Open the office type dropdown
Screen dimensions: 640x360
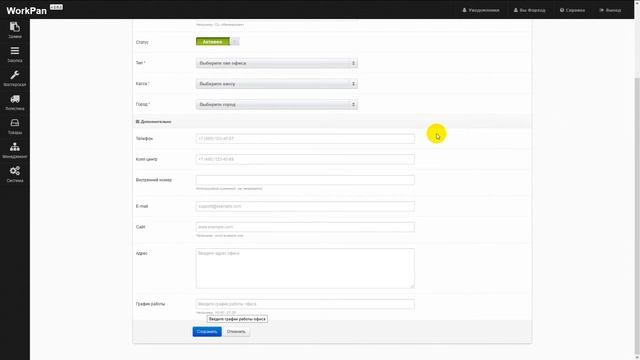click(x=276, y=63)
